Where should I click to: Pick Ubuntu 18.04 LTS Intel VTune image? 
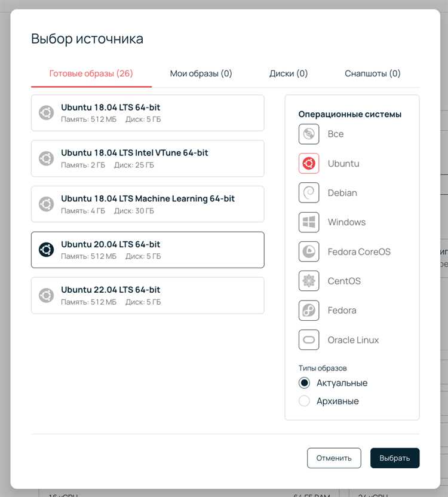click(x=148, y=158)
